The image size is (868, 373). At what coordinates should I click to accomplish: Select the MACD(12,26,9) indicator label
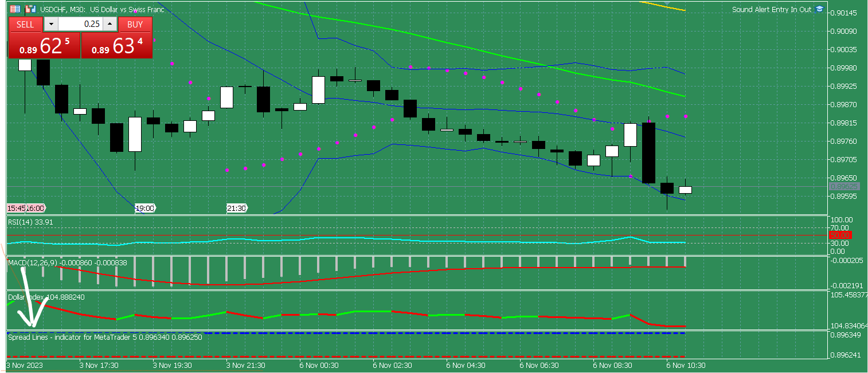[34, 263]
